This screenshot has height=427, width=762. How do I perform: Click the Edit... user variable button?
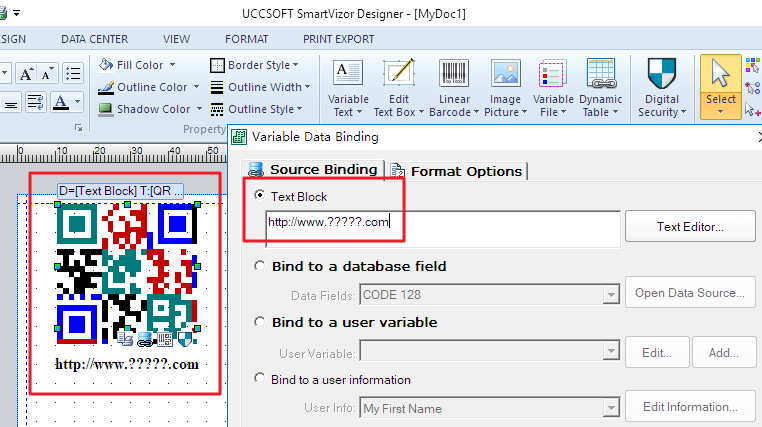pos(657,353)
